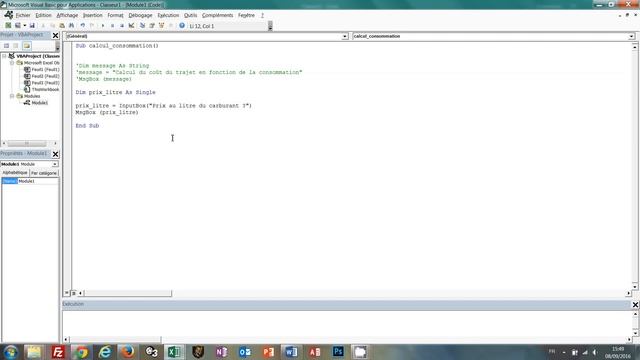Open Firefox from taskbar

tap(128, 352)
